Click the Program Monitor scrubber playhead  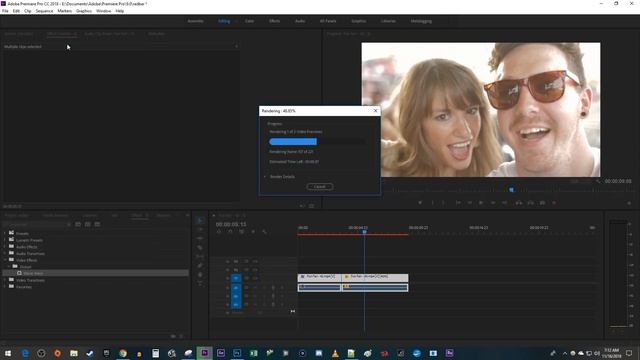click(x=511, y=190)
